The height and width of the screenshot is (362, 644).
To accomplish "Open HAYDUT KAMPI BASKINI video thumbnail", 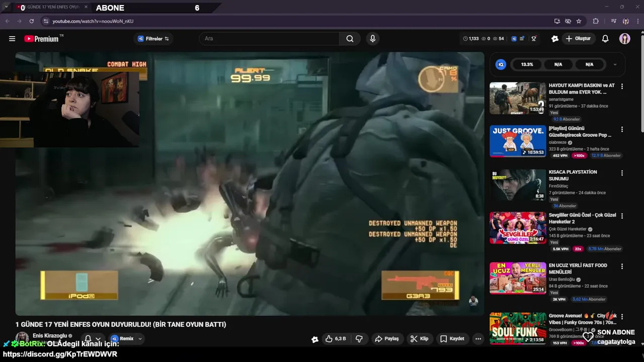I will pos(518,98).
